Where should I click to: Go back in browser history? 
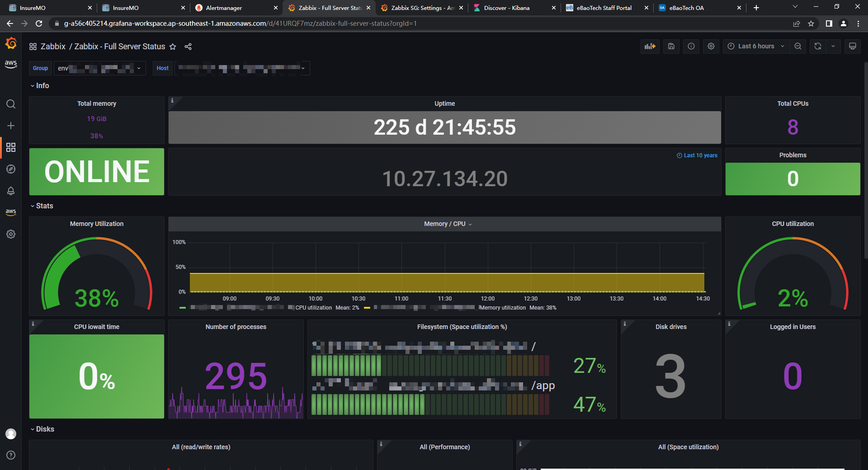[x=10, y=23]
